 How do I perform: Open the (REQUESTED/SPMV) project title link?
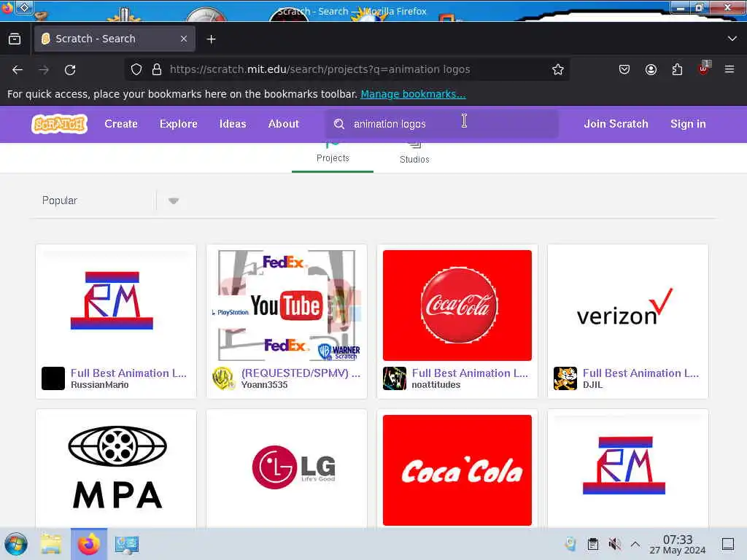tap(301, 373)
